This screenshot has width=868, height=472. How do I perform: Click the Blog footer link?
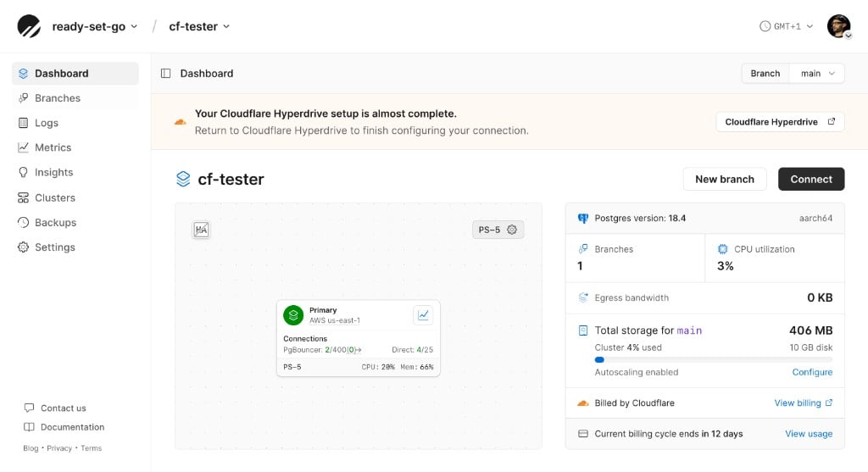[31, 448]
